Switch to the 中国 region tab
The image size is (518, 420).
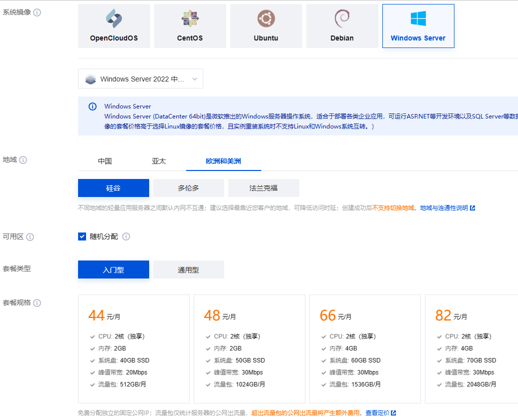105,161
